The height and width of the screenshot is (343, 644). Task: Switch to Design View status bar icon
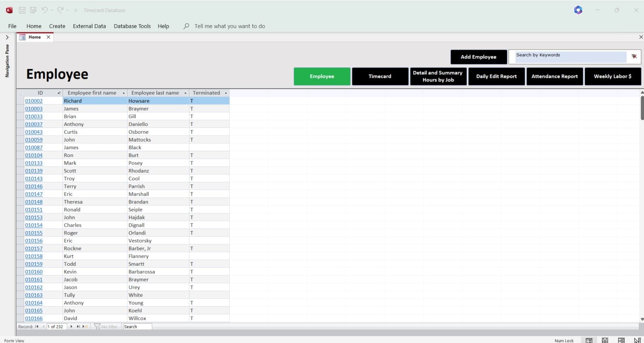637,340
